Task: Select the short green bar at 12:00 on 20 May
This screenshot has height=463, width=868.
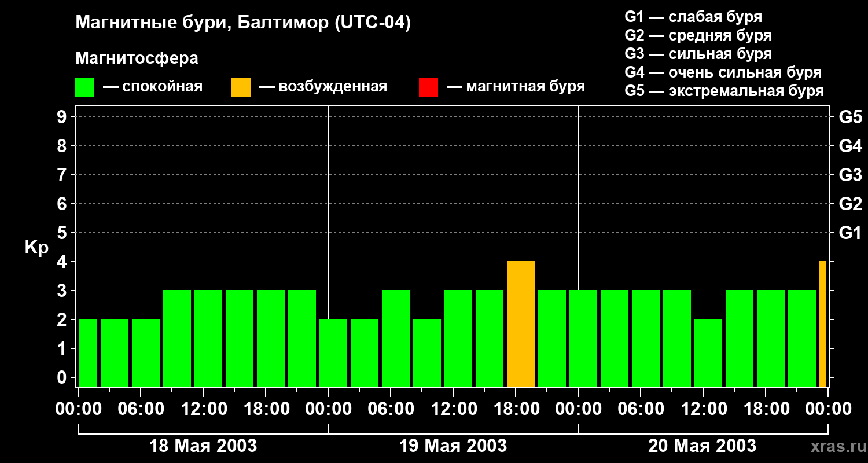Action: pyautogui.click(x=708, y=353)
